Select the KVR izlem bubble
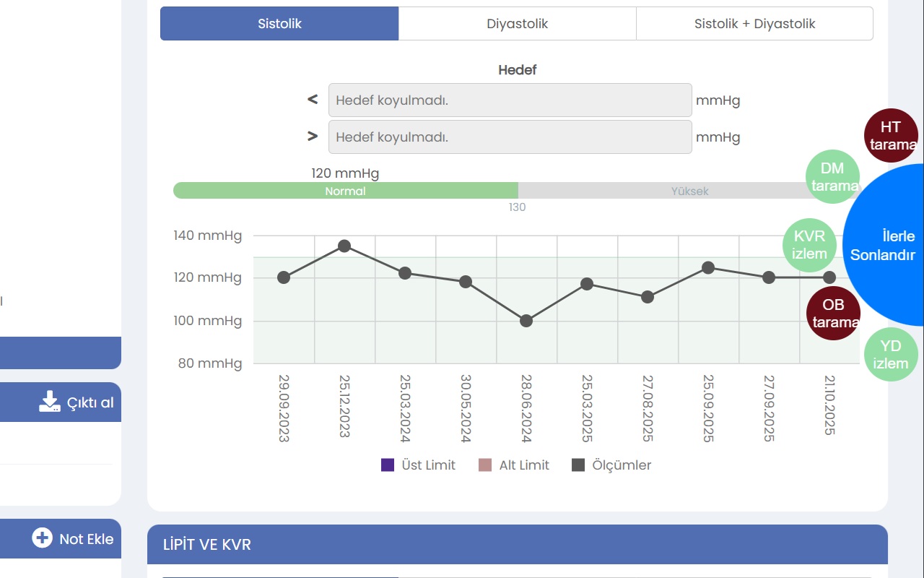Viewport: 924px width, 578px height. 809,245
